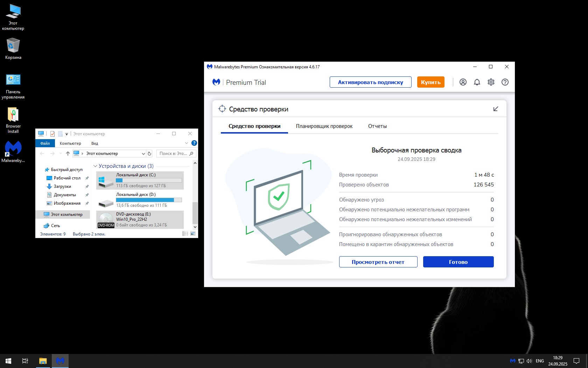Open Malwarebytes settings gear
This screenshot has height=368, width=588.
tap(491, 82)
